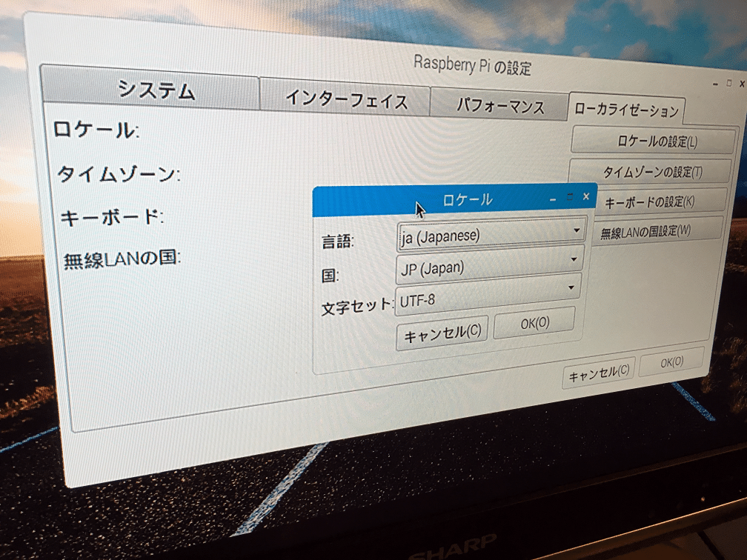Select the パフォーマンス tab

point(499,105)
